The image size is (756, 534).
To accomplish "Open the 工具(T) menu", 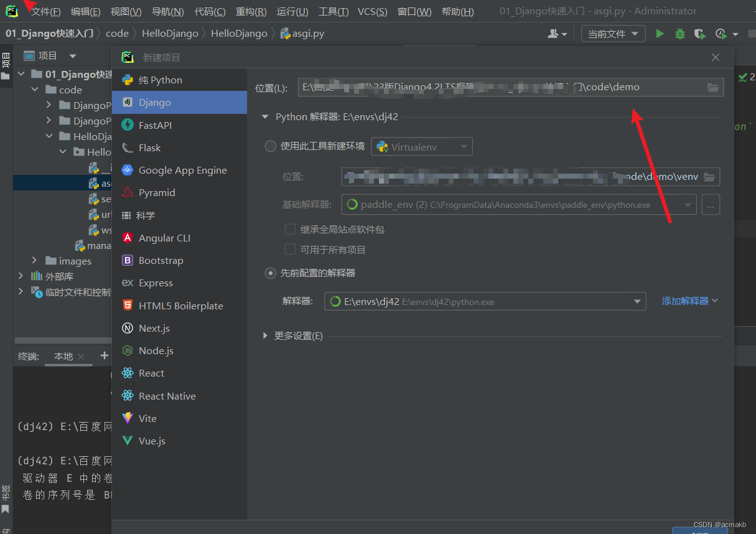I will click(334, 12).
